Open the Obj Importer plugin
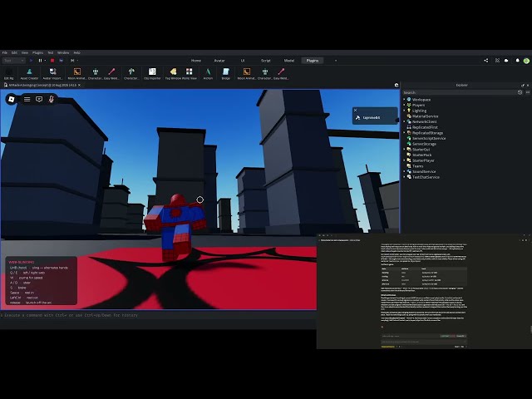This screenshot has width=532, height=399. pyautogui.click(x=152, y=73)
